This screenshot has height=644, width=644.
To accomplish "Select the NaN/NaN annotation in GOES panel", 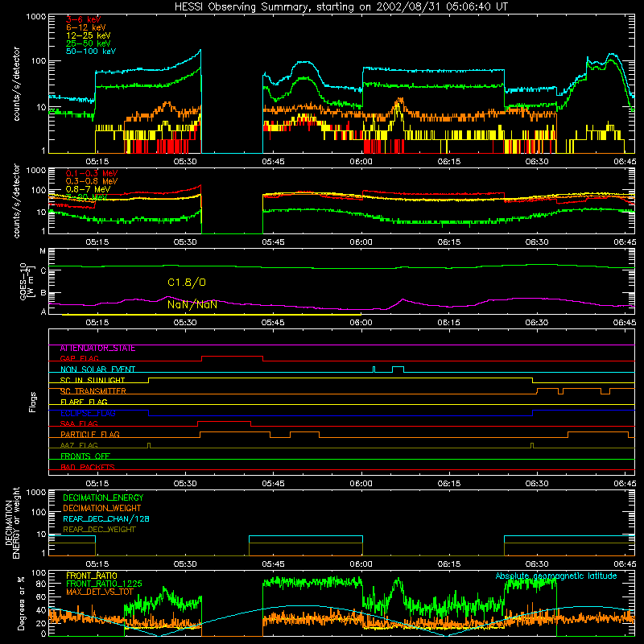I will point(192,305).
